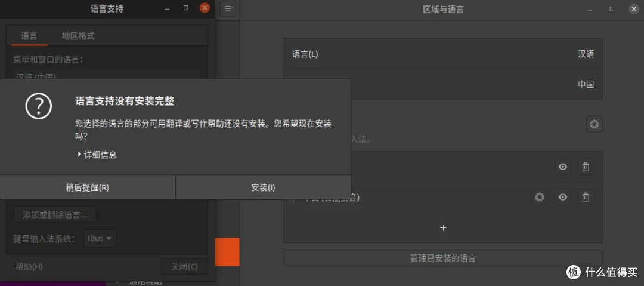Viewport: 644px width, 286px height.
Task: Switch to the 语言 tab
Action: (x=29, y=36)
